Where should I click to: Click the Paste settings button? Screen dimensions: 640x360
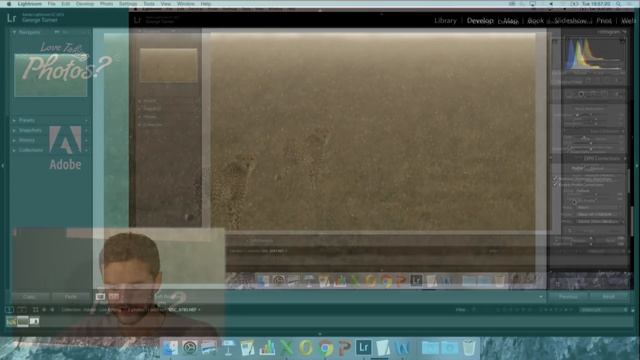[71, 297]
